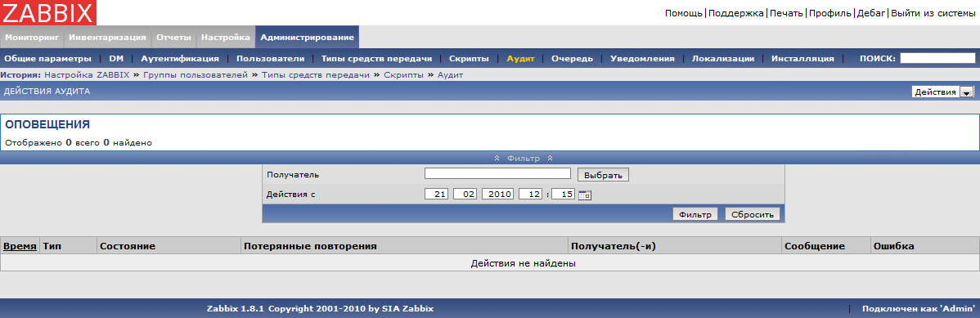Click the minutes field 15
Screen dimensions: 980x318
point(563,195)
